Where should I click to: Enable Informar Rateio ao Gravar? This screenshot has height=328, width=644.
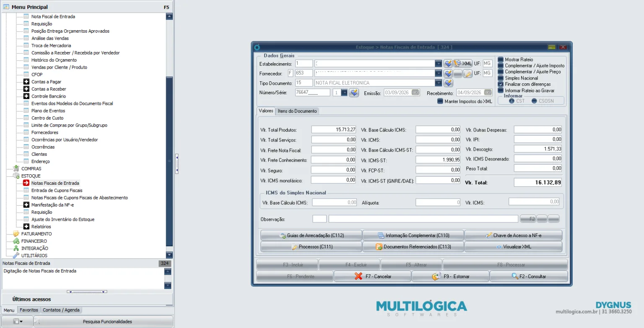pyautogui.click(x=501, y=90)
